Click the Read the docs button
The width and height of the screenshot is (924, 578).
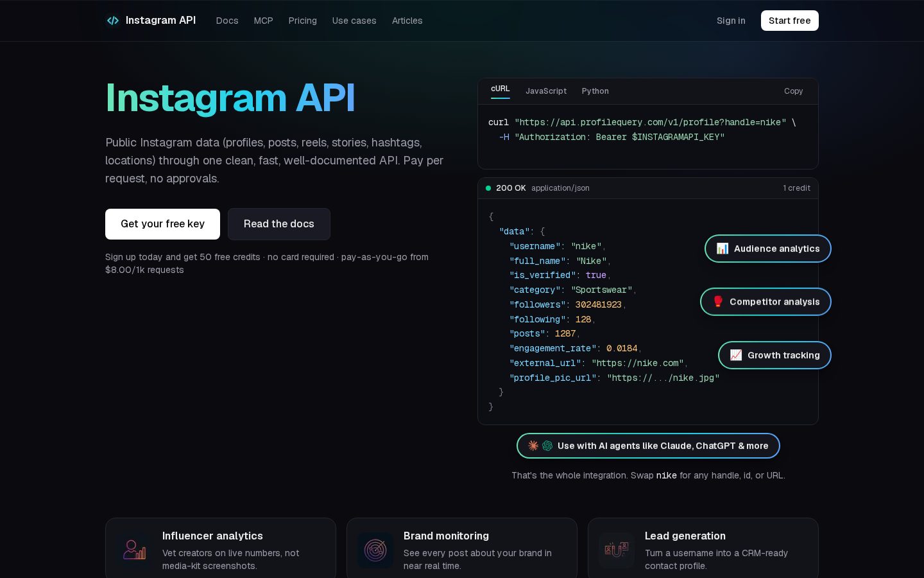pyautogui.click(x=279, y=224)
